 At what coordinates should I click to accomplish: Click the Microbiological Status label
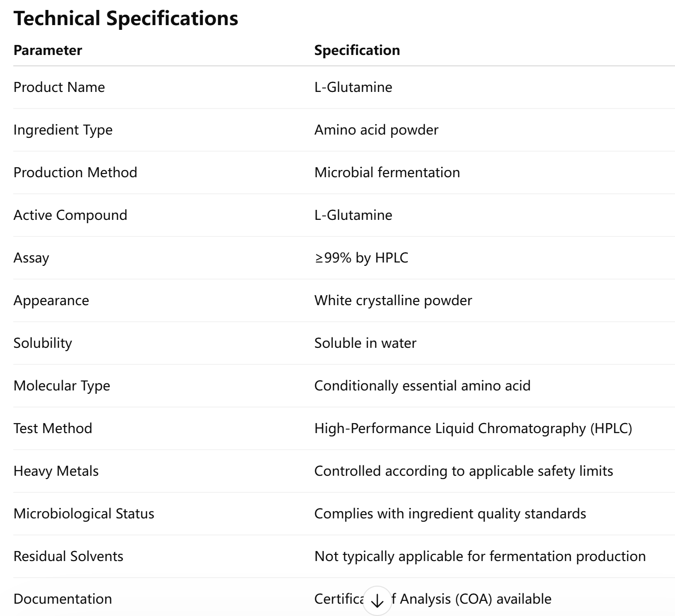tap(84, 514)
